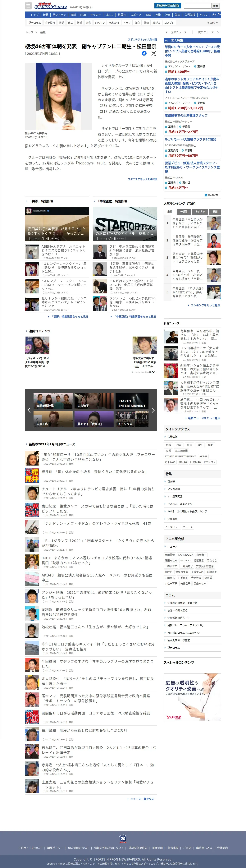Click the トップ breadcrumb link
The width and height of the screenshot is (246, 868).
[29, 32]
